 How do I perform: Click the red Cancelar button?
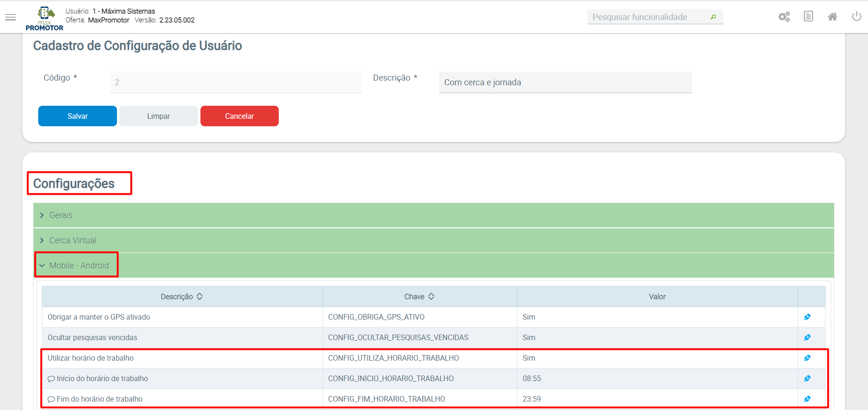pyautogui.click(x=239, y=116)
